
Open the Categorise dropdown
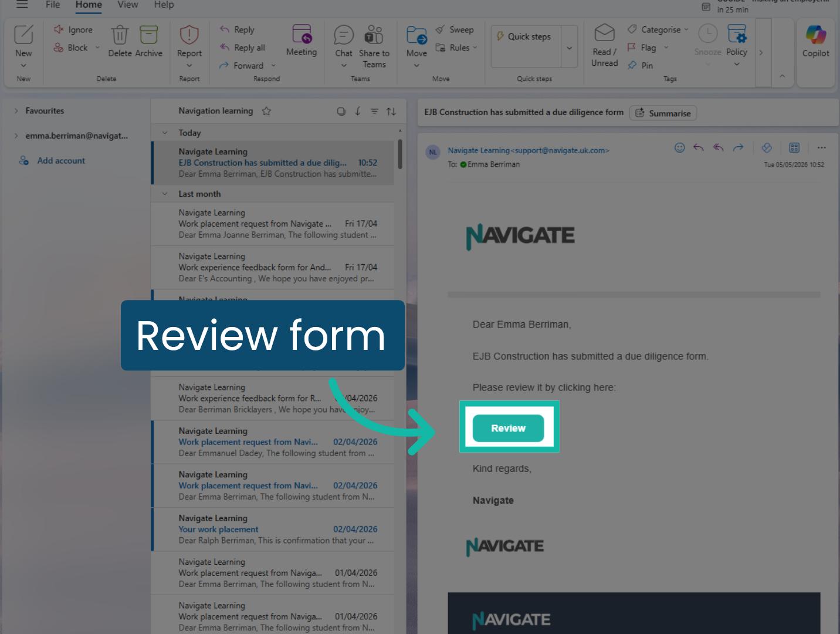tap(686, 29)
